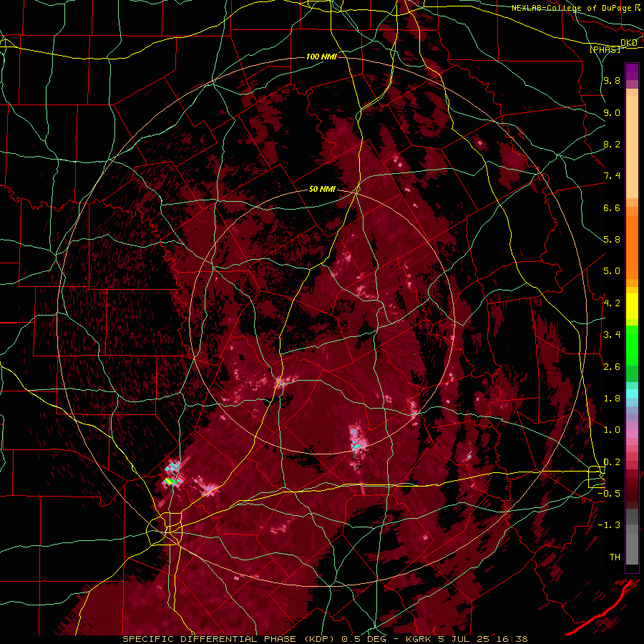Click the 9.0 legend value
644x644 pixels.
coord(612,112)
